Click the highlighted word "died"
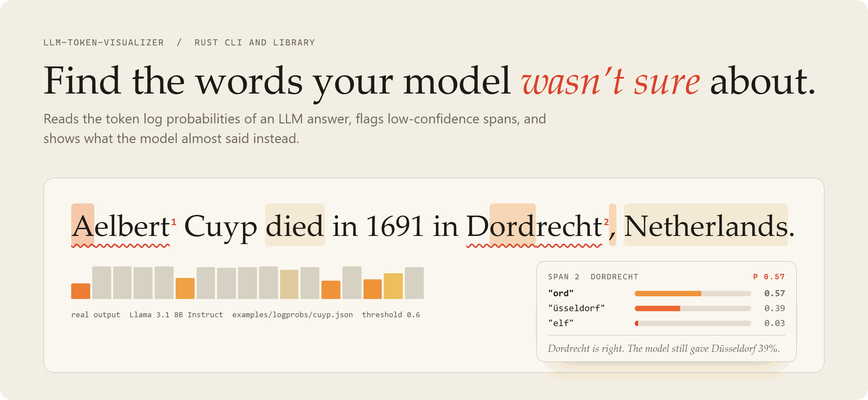This screenshot has height=400, width=868. click(295, 225)
